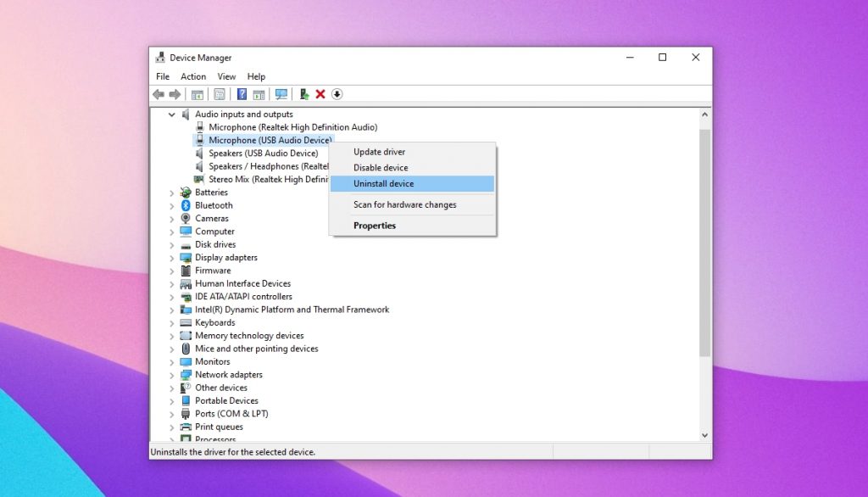Select the Update driver software toolbar icon

tap(304, 94)
